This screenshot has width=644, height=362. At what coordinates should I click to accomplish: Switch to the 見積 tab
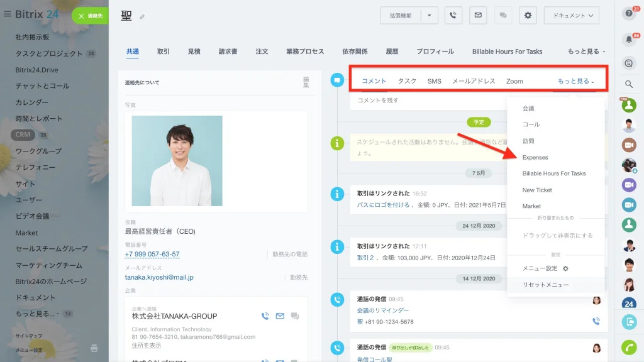click(194, 52)
